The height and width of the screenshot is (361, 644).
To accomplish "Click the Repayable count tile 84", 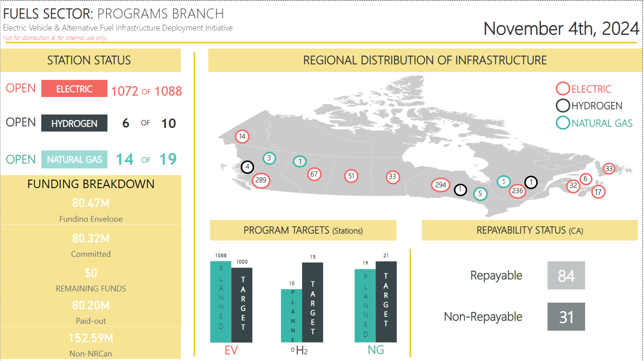I will (566, 275).
